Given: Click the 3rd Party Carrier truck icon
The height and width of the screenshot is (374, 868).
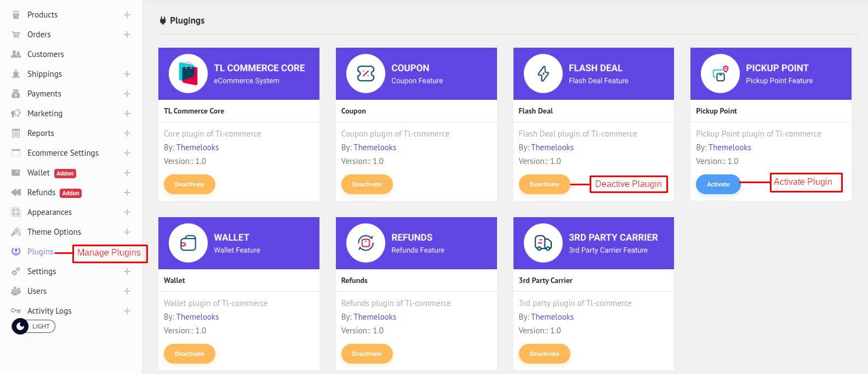Looking at the screenshot, I should click(543, 243).
